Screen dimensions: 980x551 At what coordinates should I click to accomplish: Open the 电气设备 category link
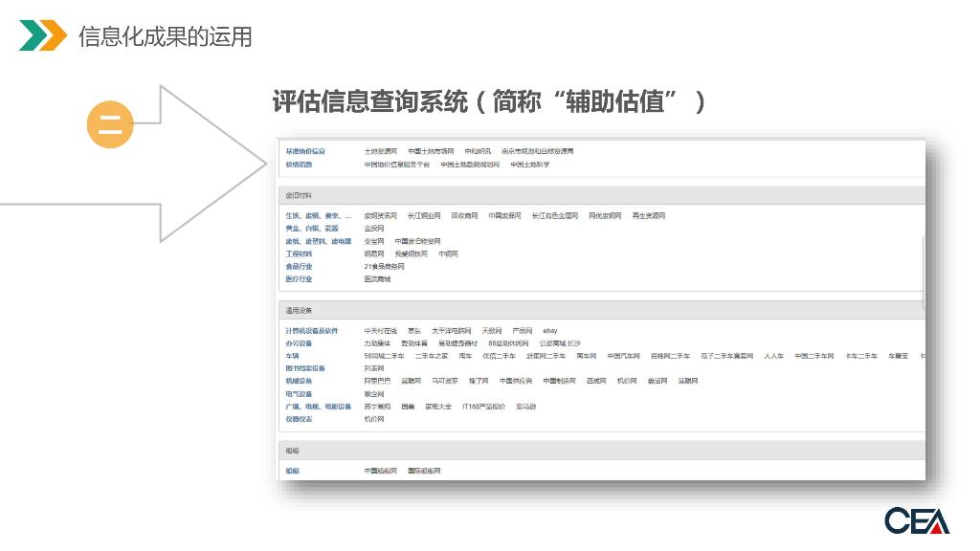[299, 393]
